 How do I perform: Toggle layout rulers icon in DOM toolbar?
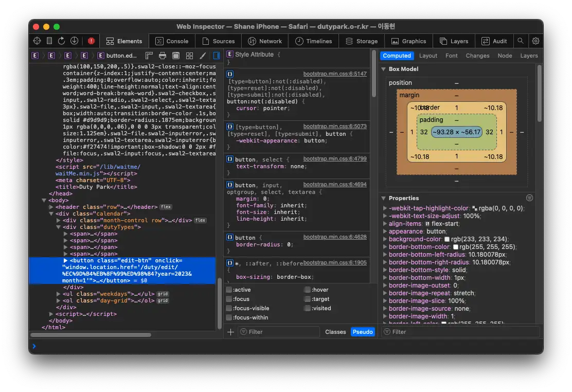tap(149, 56)
